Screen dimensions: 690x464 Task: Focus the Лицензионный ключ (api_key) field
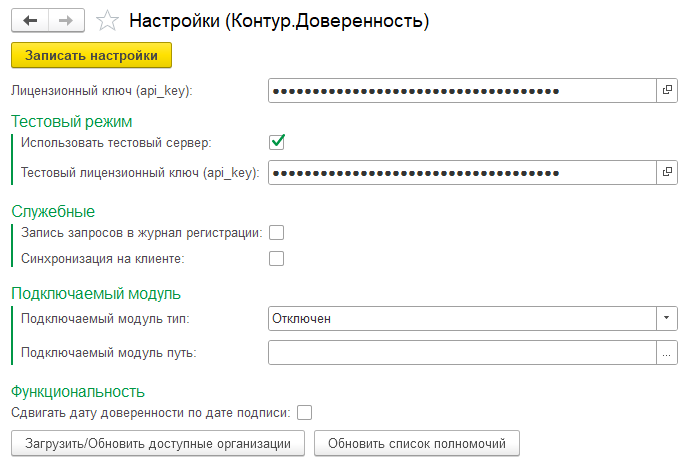(x=462, y=91)
